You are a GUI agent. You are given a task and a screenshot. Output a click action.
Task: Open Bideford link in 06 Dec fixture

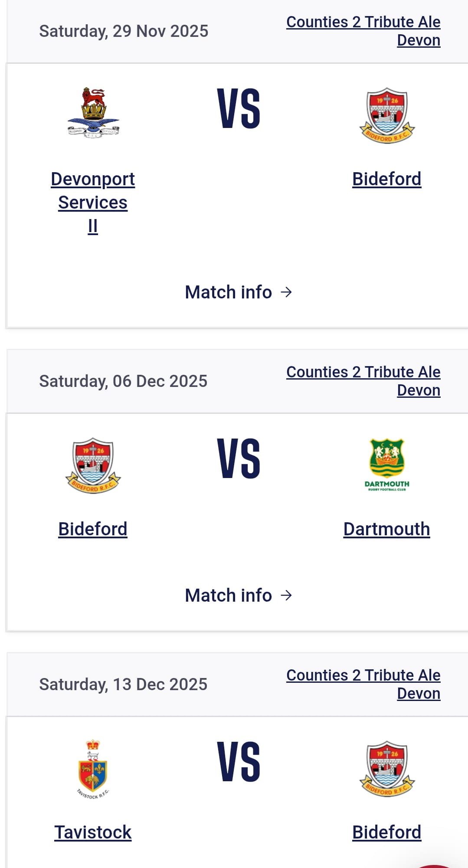point(93,529)
